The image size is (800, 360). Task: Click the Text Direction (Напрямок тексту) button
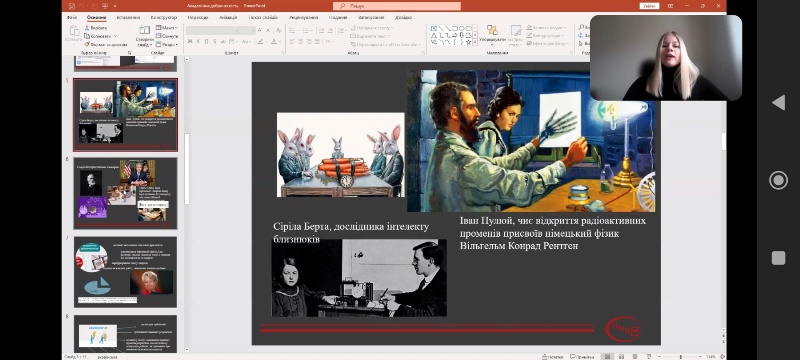coord(371,28)
